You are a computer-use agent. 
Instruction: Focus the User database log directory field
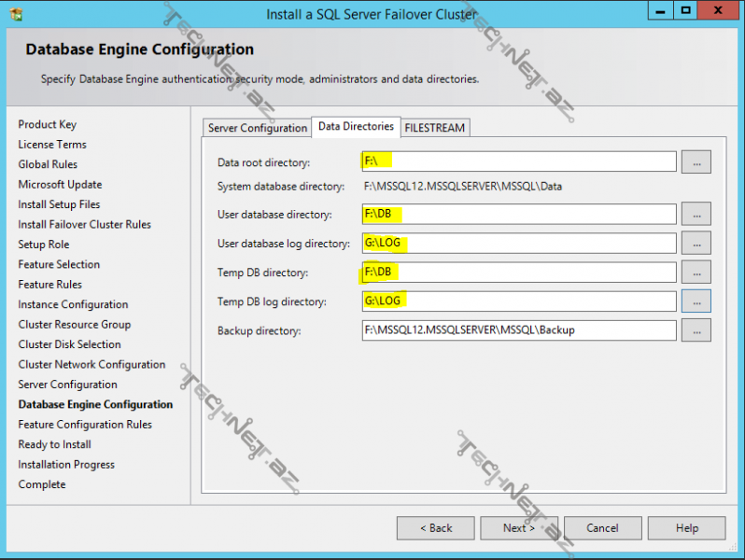click(x=518, y=244)
